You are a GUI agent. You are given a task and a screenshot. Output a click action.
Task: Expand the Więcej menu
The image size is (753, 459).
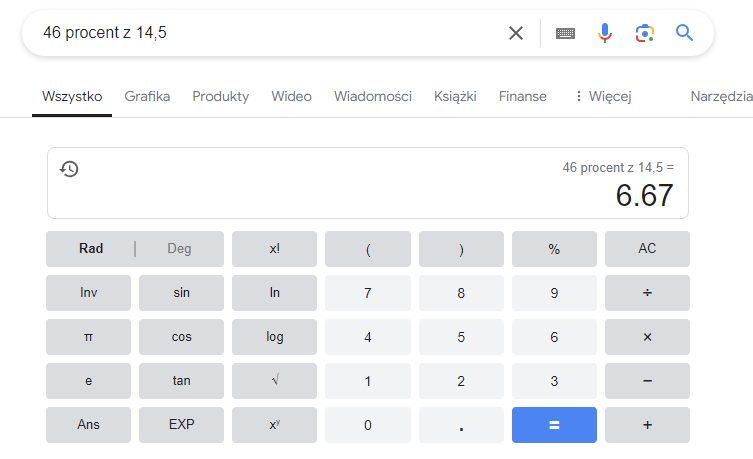[x=602, y=97]
